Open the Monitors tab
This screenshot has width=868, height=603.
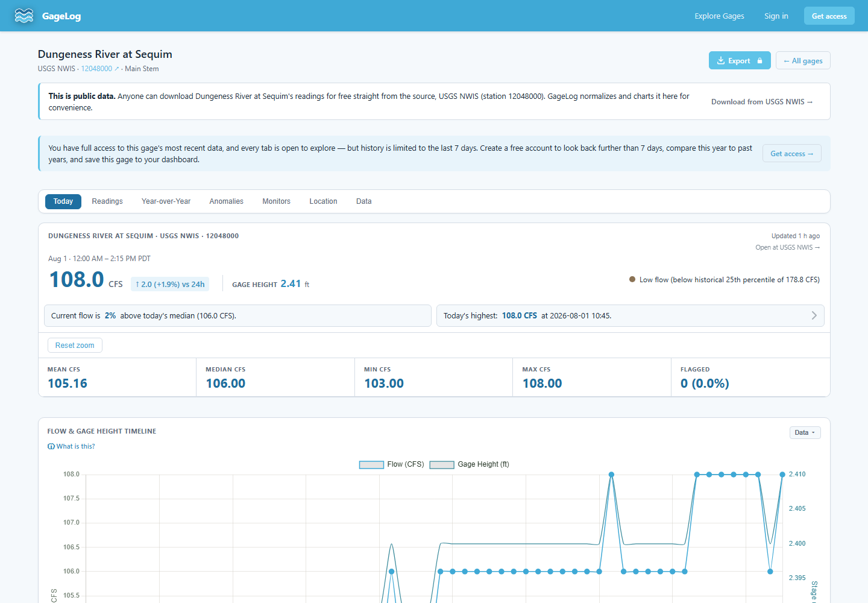click(x=276, y=201)
